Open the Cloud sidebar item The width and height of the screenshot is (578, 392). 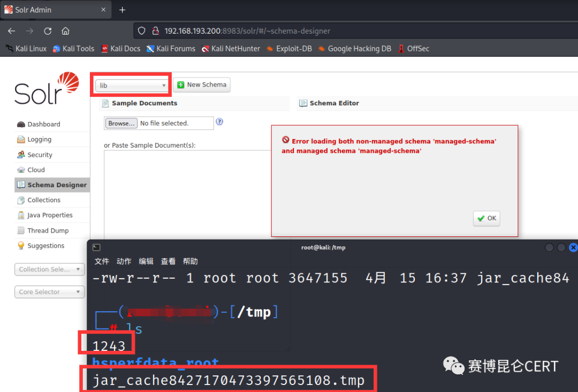[52, 170]
